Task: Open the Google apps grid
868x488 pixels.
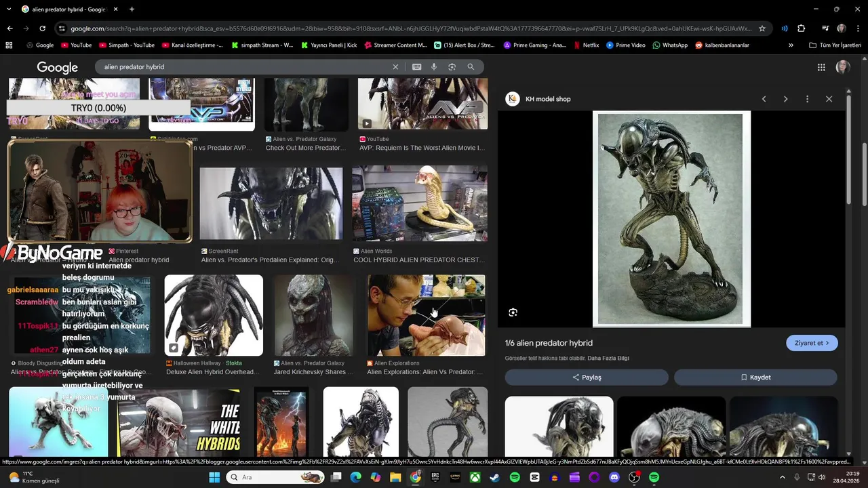Action: click(x=821, y=67)
